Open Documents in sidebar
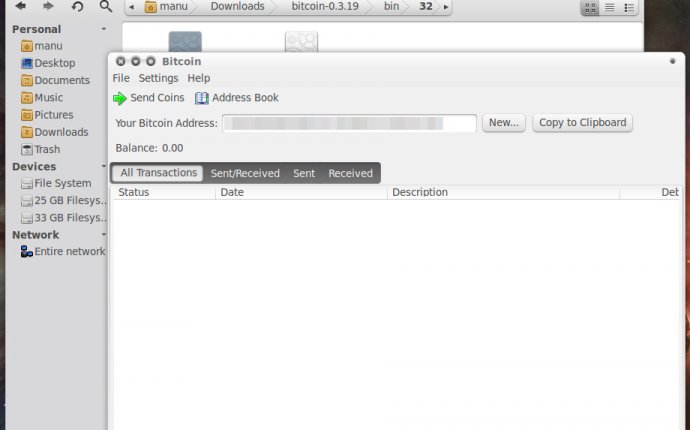 click(x=57, y=80)
